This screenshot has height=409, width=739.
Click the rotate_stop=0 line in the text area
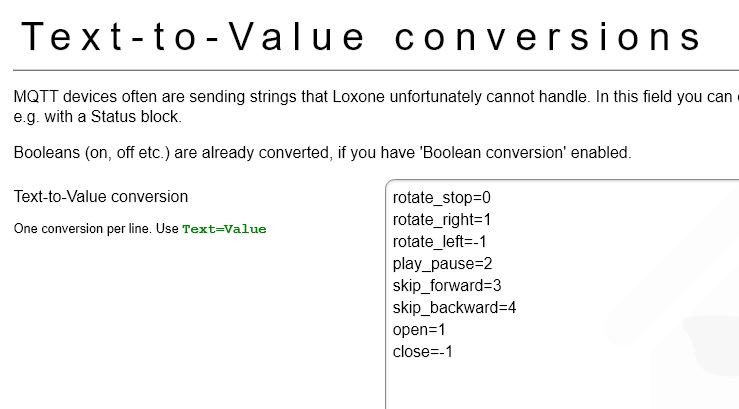[x=441, y=198]
